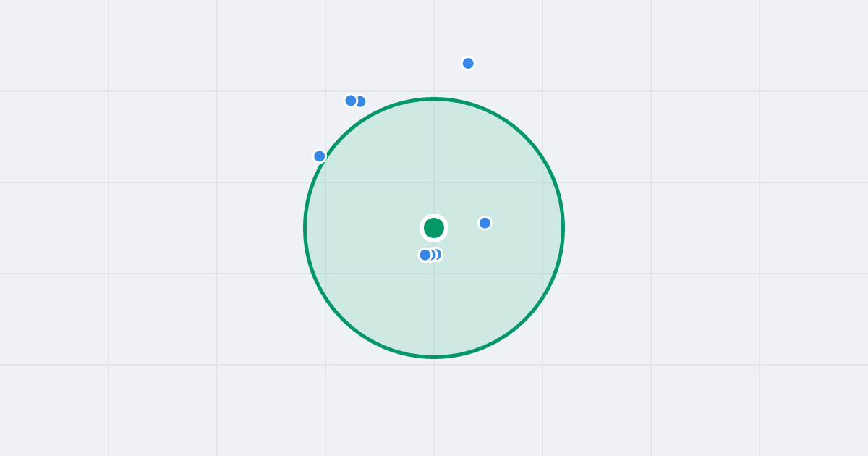This screenshot has width=868, height=456.
Task: Click the green circle border at its bottom point
Action: 434,357
